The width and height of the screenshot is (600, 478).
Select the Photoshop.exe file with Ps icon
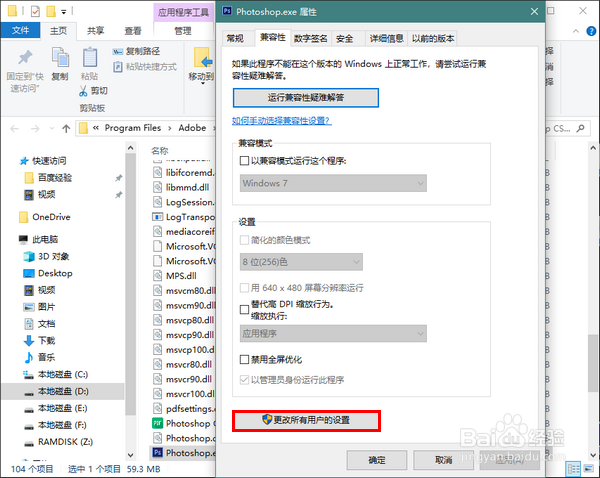click(x=184, y=453)
